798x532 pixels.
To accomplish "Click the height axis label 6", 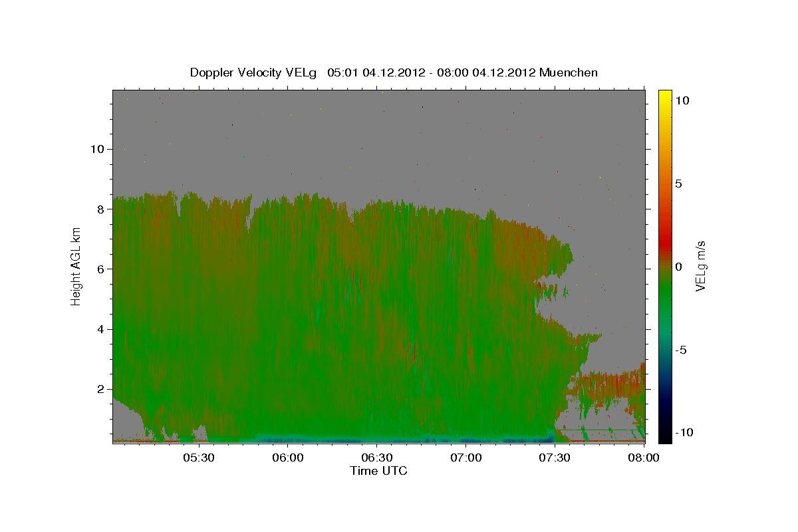I will coord(100,269).
